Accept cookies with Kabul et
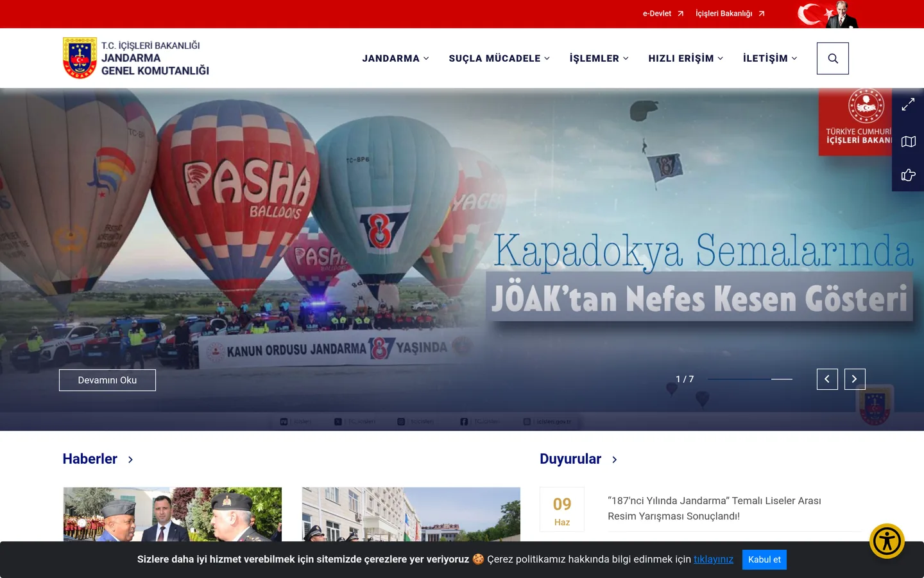The width and height of the screenshot is (924, 578). pyautogui.click(x=764, y=559)
